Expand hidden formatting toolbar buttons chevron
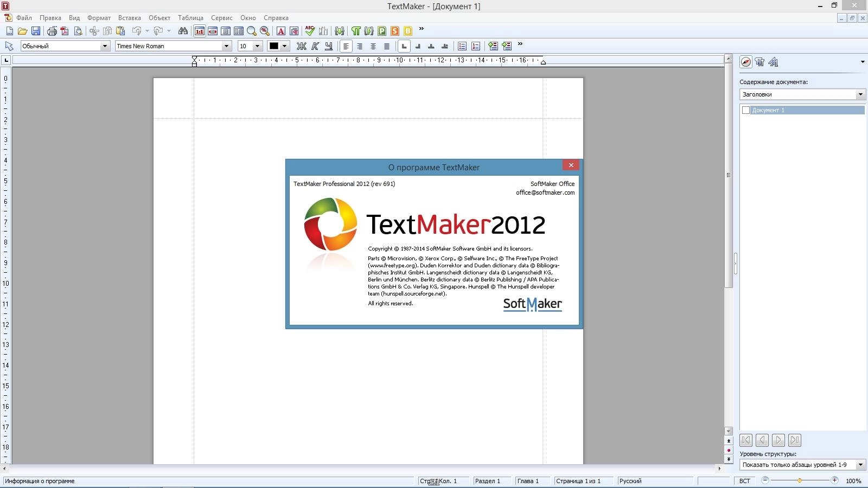 pos(520,44)
